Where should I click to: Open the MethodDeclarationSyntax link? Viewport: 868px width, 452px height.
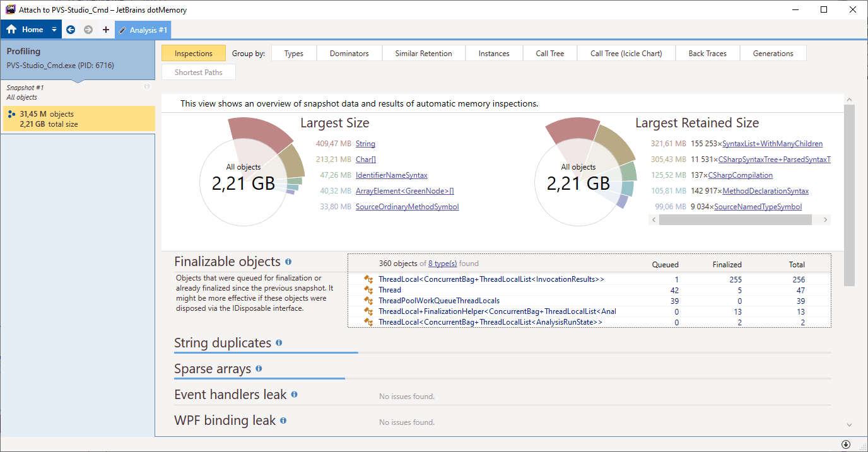click(x=766, y=191)
